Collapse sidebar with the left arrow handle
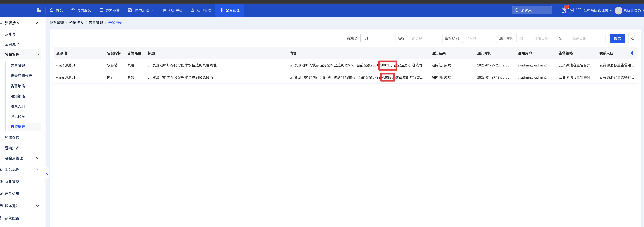Image resolution: width=644 pixels, height=227 pixels. [x=47, y=173]
